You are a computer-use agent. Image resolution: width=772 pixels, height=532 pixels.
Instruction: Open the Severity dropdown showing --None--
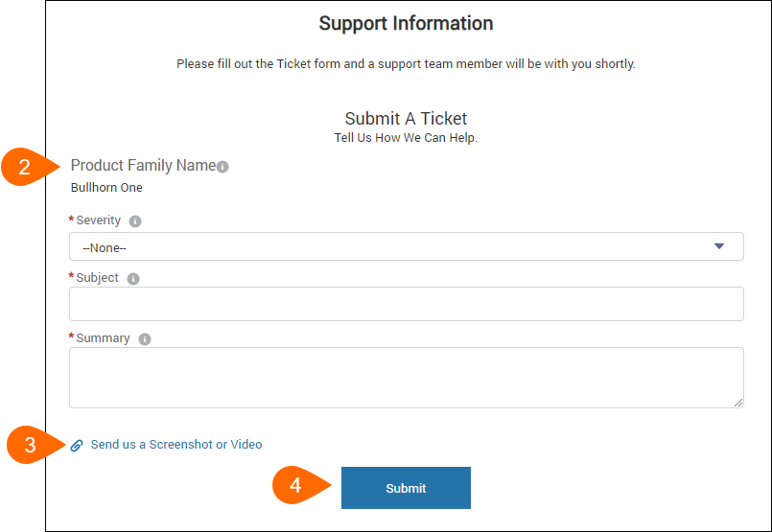407,246
